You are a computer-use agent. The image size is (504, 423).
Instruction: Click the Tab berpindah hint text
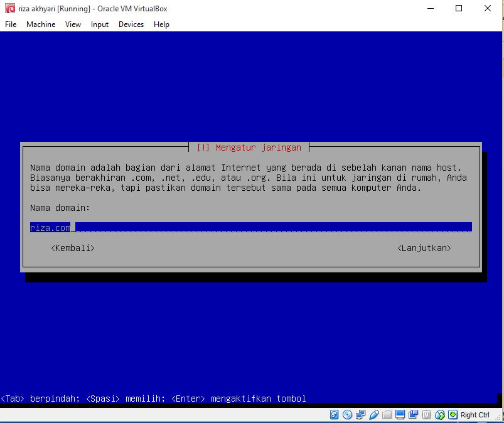pos(40,399)
